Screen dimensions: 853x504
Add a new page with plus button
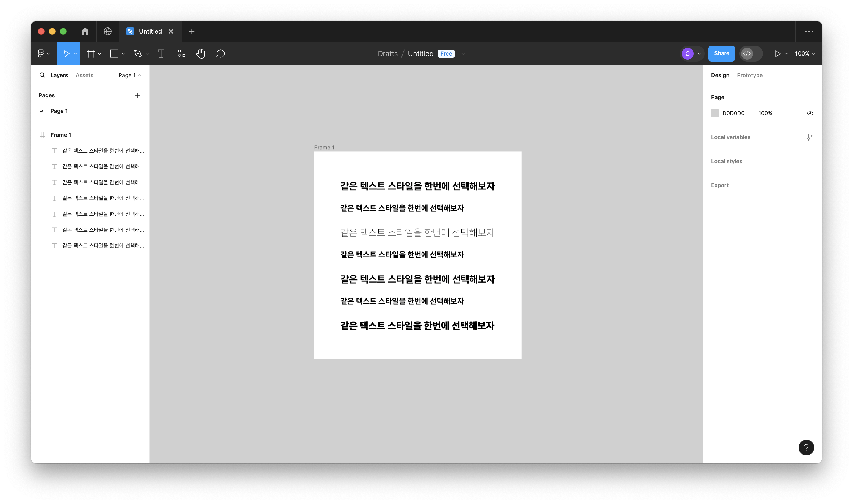click(x=137, y=95)
